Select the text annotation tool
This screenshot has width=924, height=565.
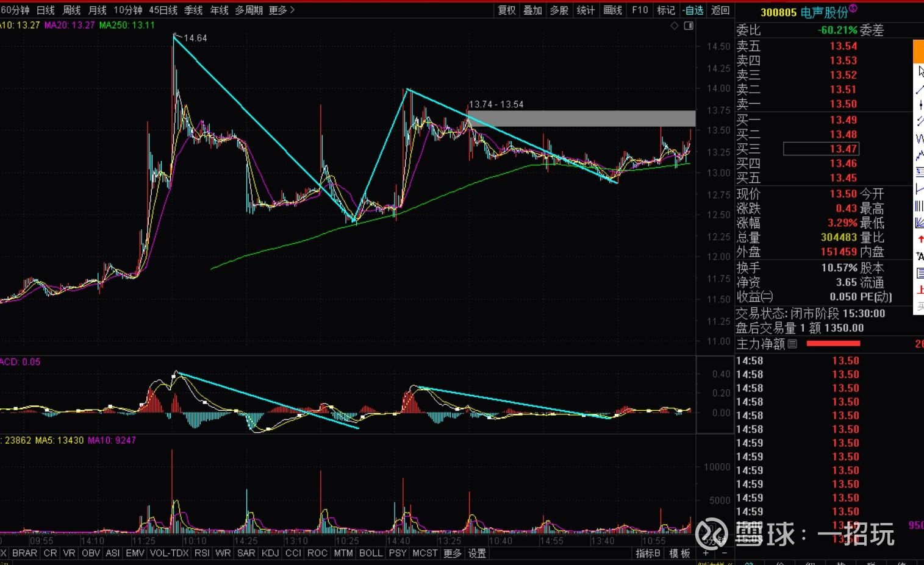coord(920,256)
